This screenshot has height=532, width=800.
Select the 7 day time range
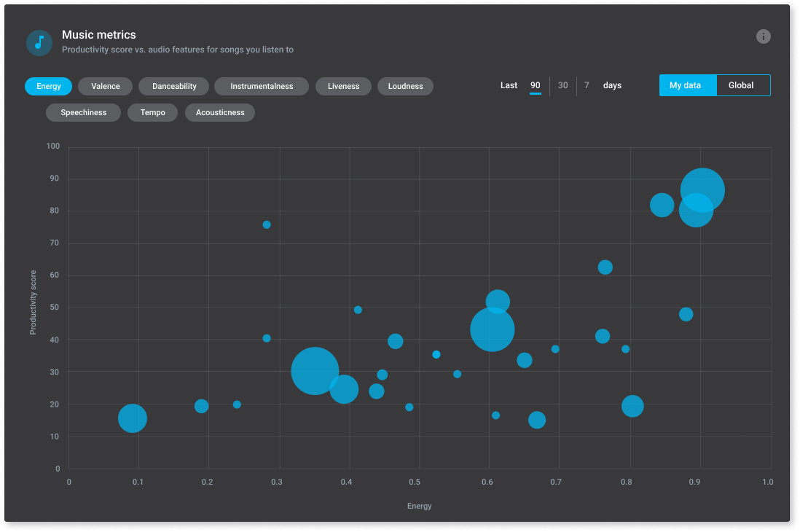coord(587,85)
